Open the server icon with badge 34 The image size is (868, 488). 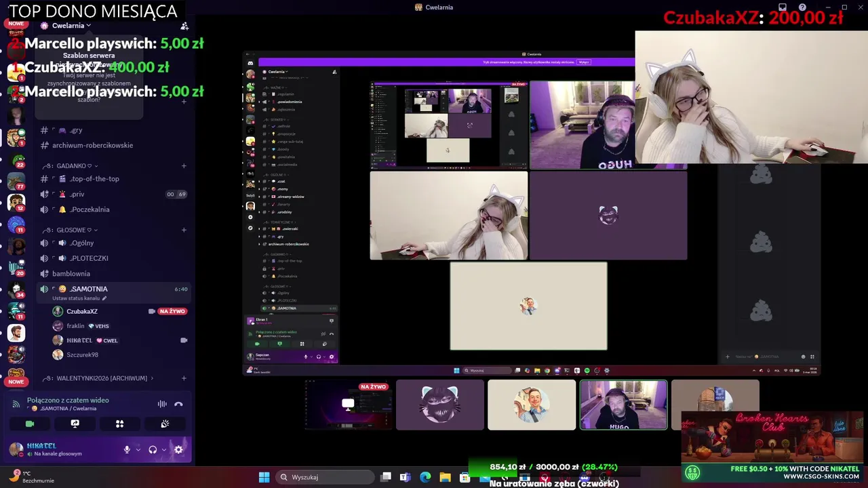[x=16, y=290]
